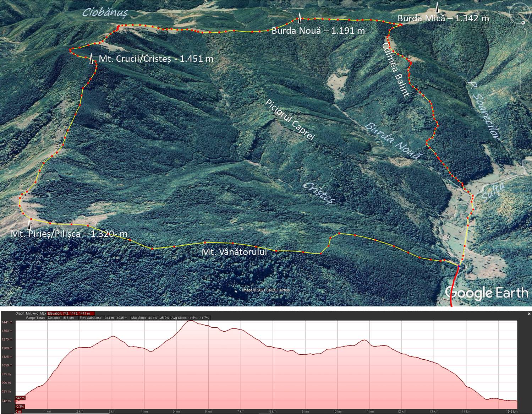Viewport: 532px width, 414px height.
Task: Select the Mt. Crucii/Cristeș summit marker
Action: point(92,59)
